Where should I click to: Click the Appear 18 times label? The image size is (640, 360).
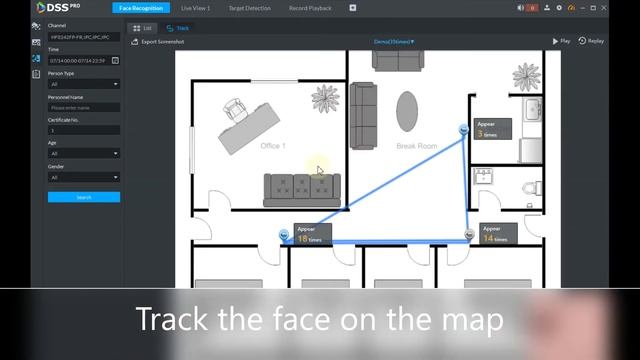click(313, 234)
